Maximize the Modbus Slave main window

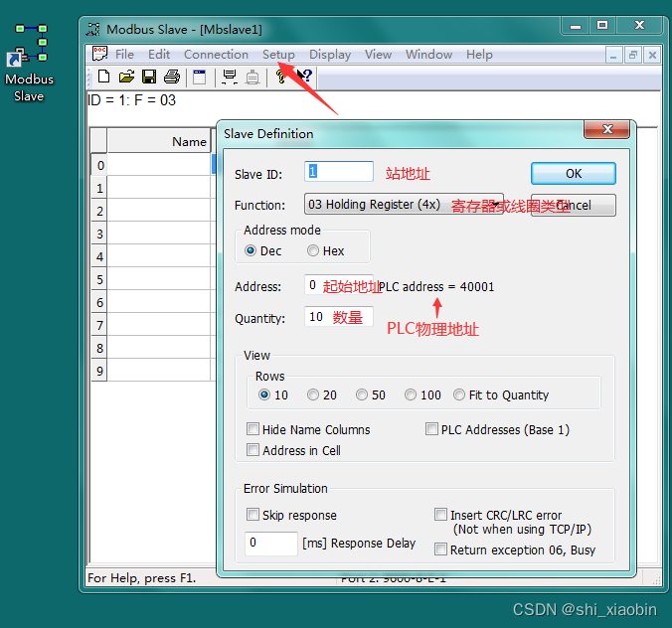pos(602,25)
